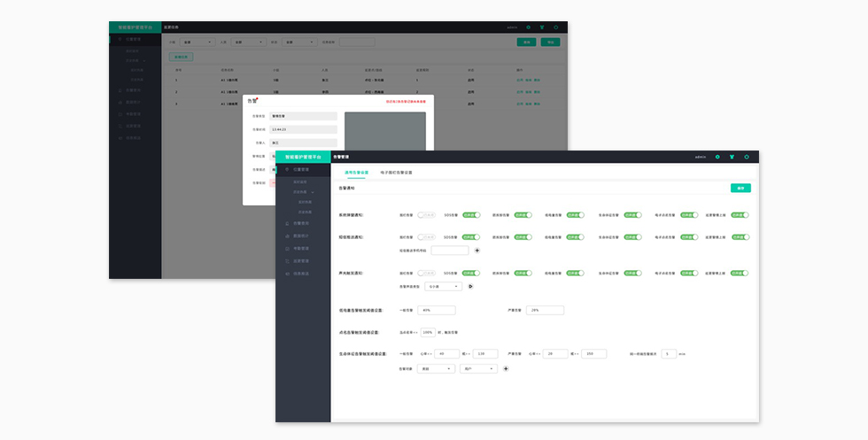Select the 通用告警设置 tab
The height and width of the screenshot is (440, 868).
[x=357, y=172]
